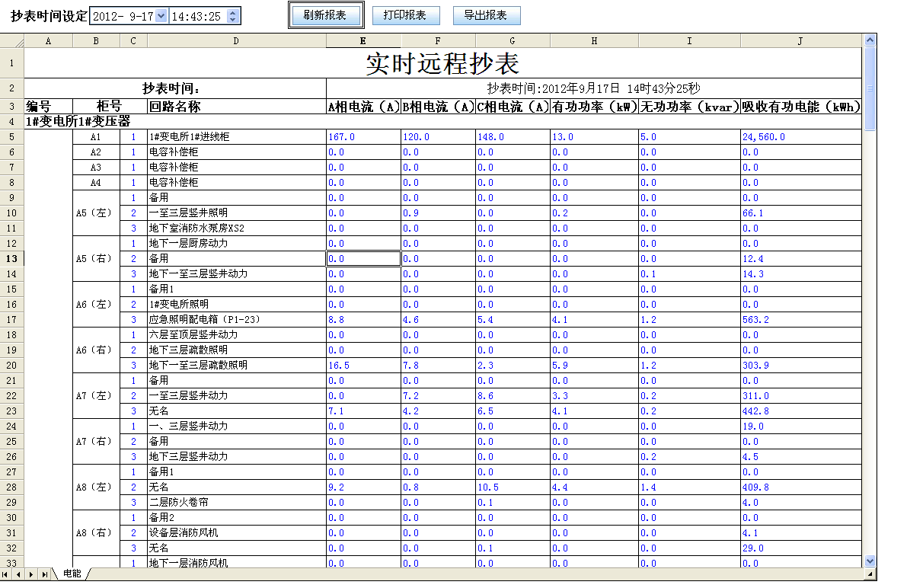Select the 24,560.0 energy cell
Viewport: 907px width, 588px height.
point(800,137)
